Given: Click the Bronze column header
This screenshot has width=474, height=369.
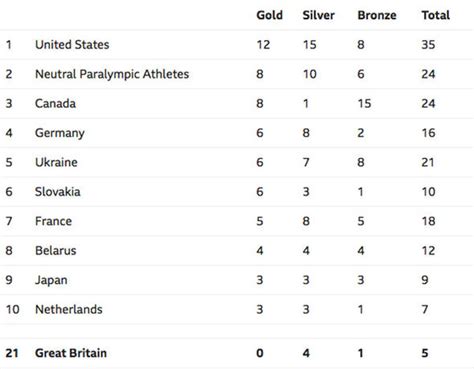Looking at the screenshot, I should [377, 15].
